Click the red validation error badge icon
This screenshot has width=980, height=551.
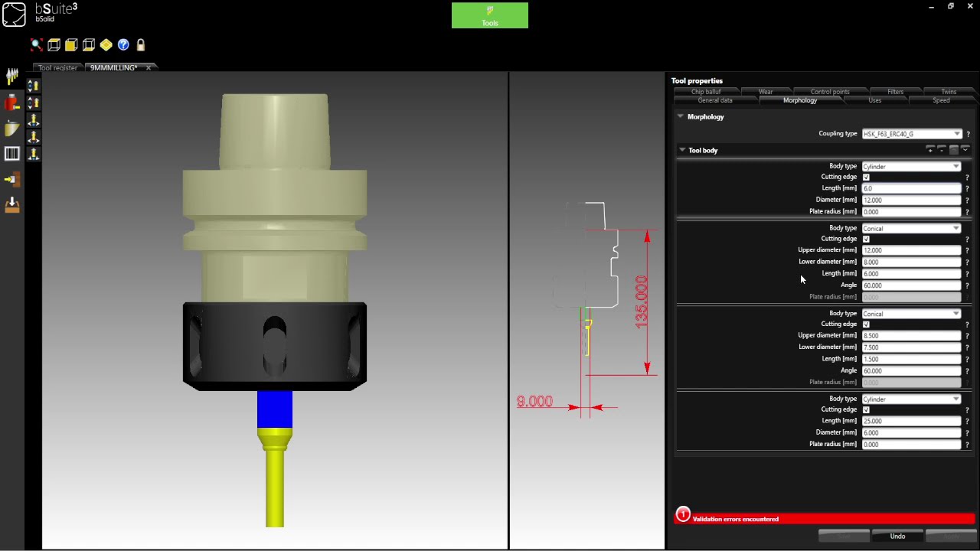click(683, 514)
